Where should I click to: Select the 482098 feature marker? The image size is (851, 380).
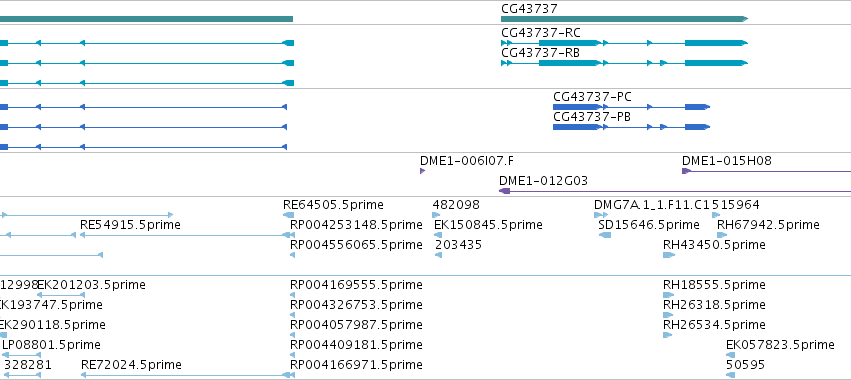tap(436, 215)
